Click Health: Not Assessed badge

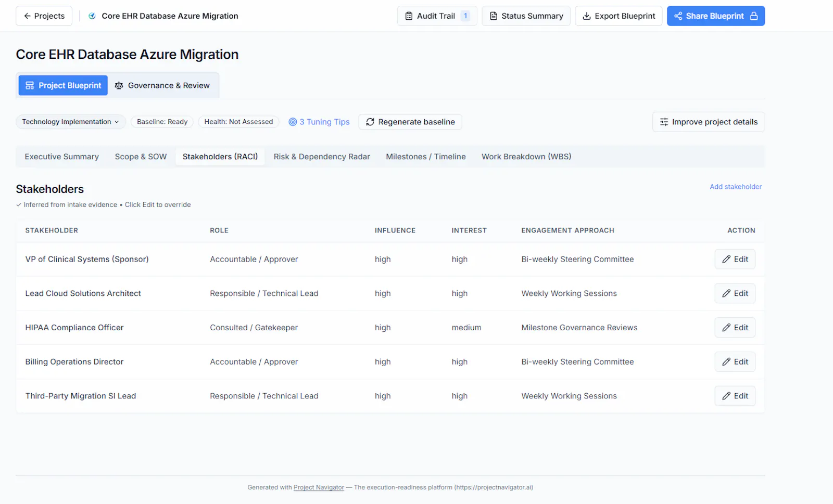238,122
